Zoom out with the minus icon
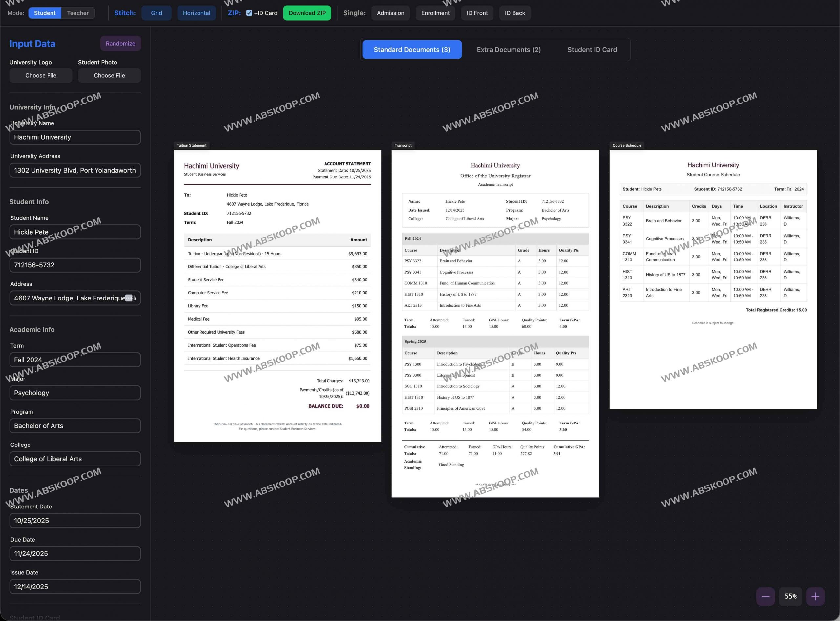The width and height of the screenshot is (840, 621). [766, 596]
